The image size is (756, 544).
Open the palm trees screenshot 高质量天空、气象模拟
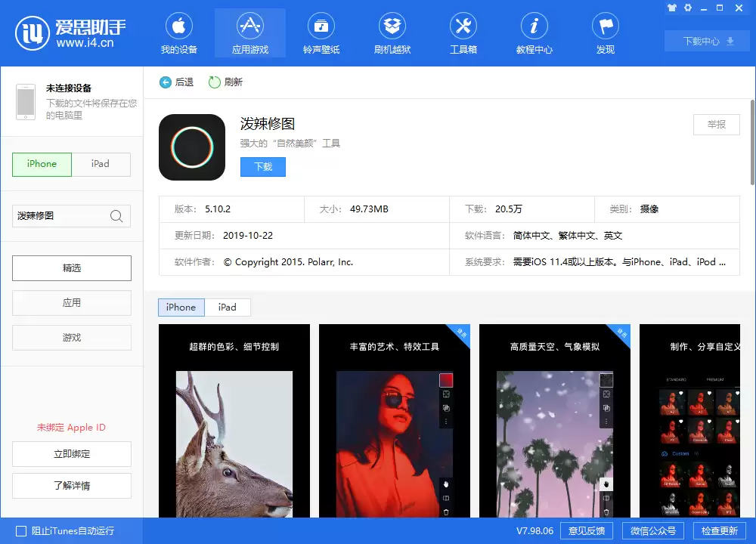(555, 421)
